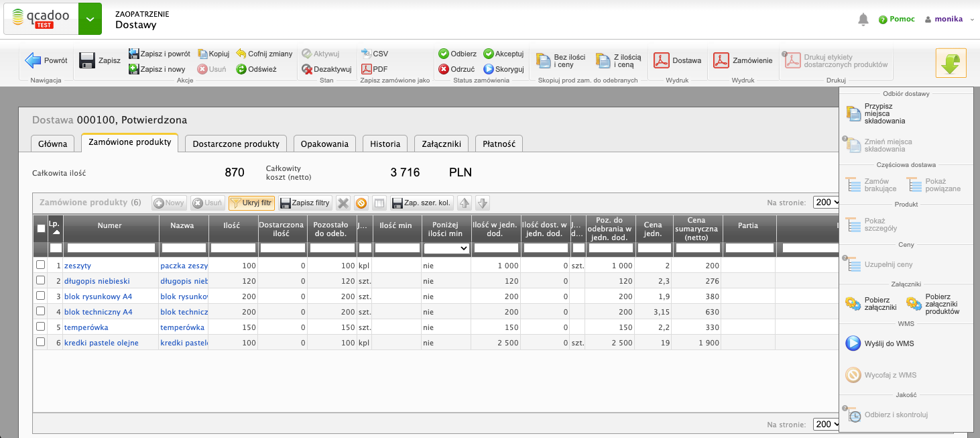980x438 pixels.
Task: Click the Zapisz floppy disk icon
Action: coord(87,61)
